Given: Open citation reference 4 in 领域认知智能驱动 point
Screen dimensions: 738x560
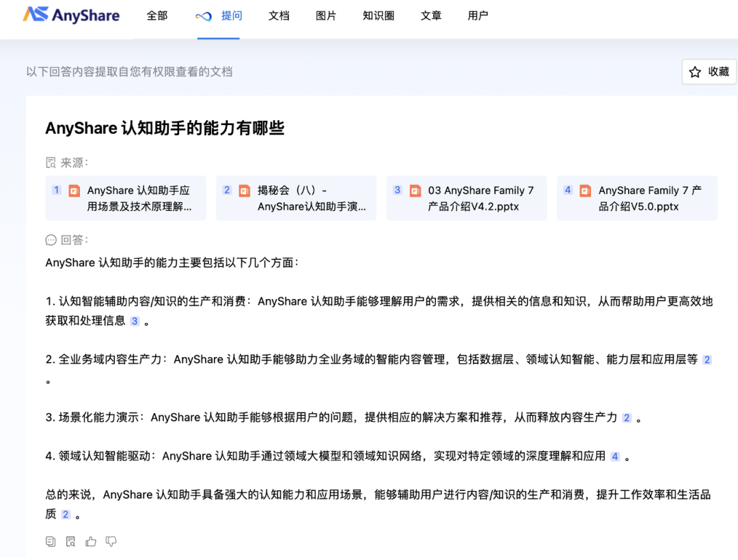Looking at the screenshot, I should [614, 456].
